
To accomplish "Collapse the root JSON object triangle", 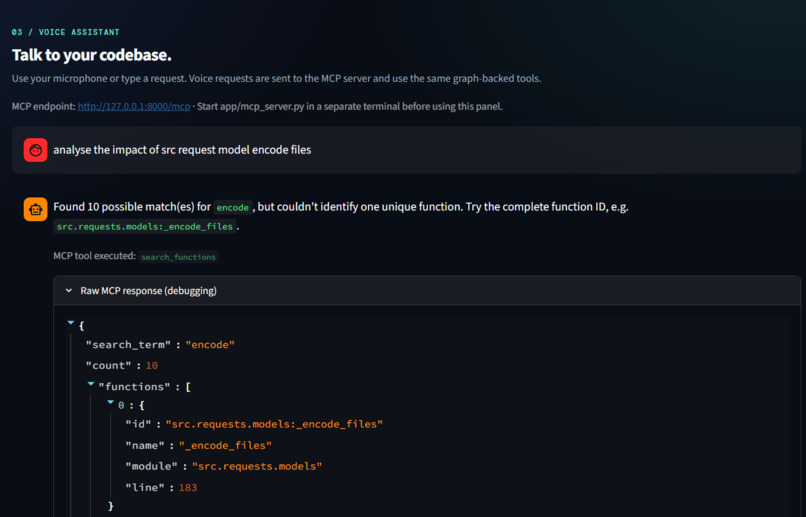I will click(x=71, y=323).
